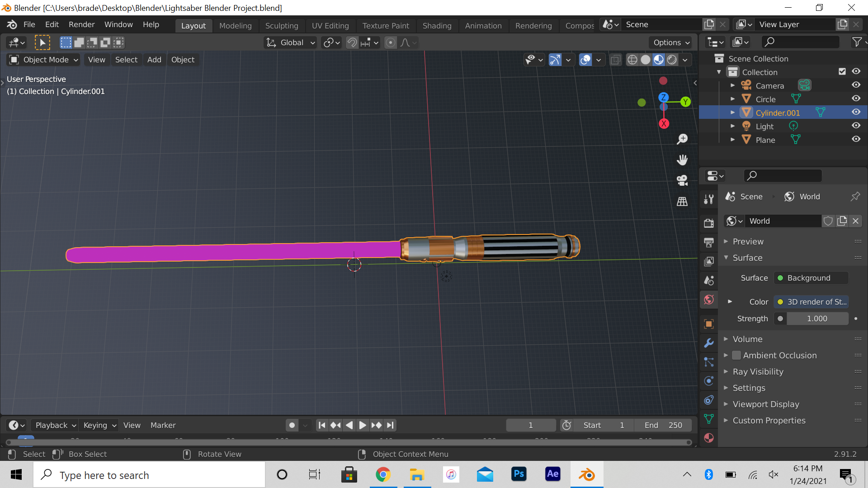Screen dimensions: 868x488
Task: Expand the Light item in outliner
Action: tap(733, 126)
